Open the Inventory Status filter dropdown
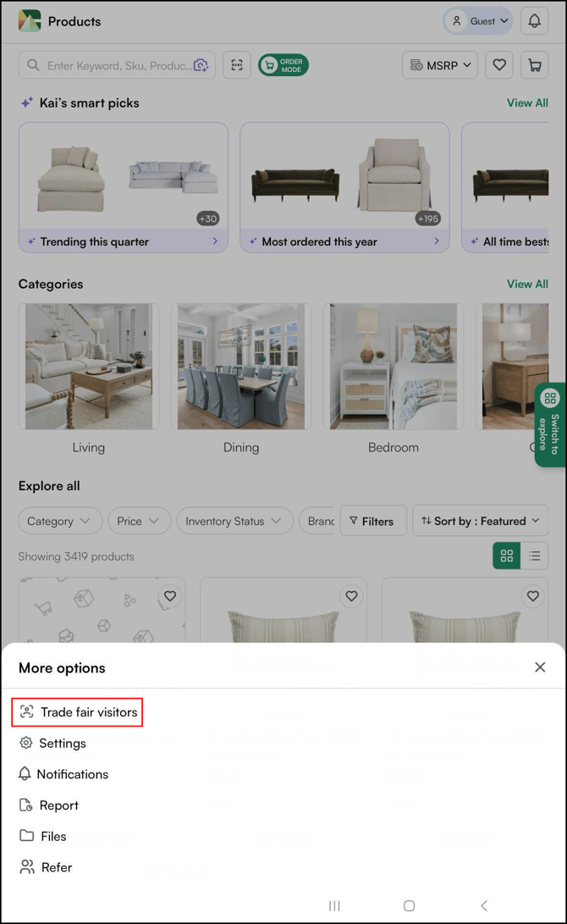567x924 pixels. tap(234, 521)
